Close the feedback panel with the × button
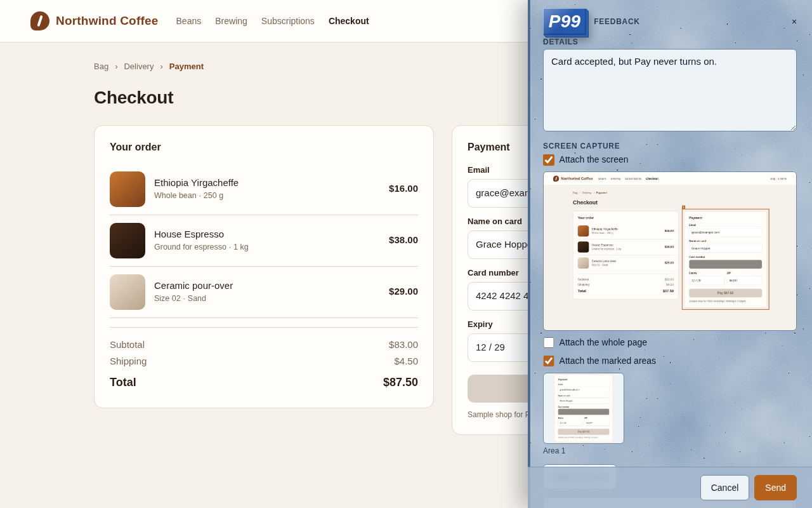 (x=794, y=22)
